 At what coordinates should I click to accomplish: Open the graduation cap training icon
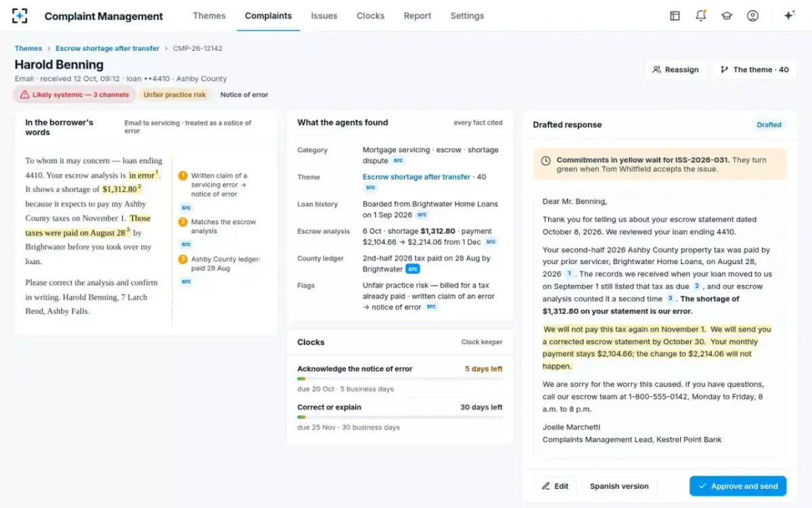pos(727,16)
